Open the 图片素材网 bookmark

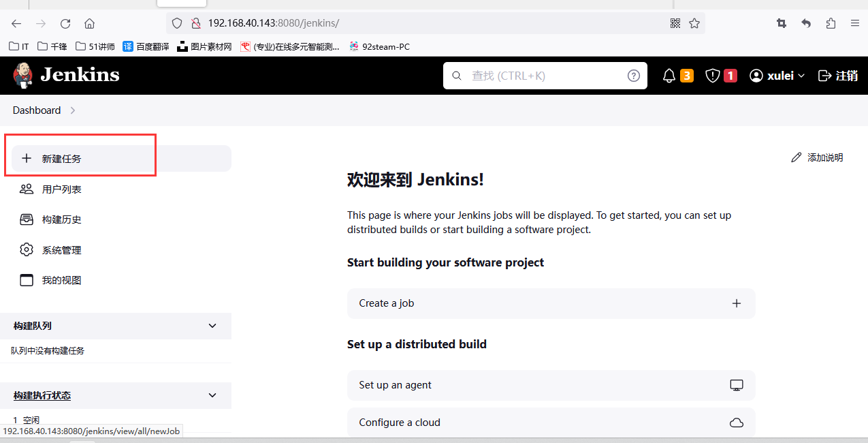(x=204, y=46)
